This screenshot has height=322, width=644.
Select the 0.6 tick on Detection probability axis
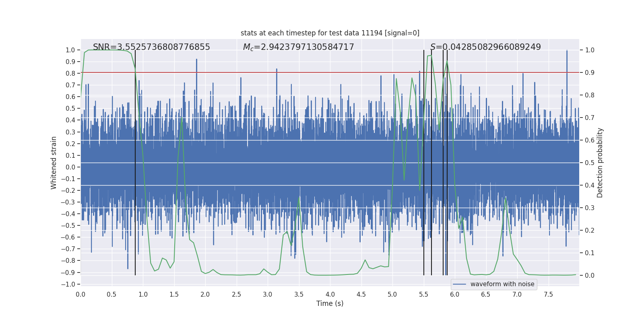coord(590,140)
